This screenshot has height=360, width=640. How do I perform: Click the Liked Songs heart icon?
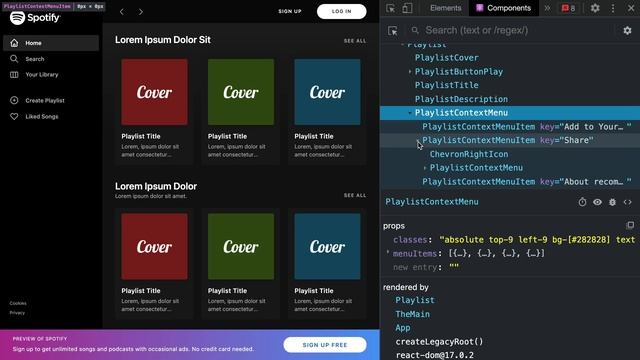pyautogui.click(x=14, y=116)
